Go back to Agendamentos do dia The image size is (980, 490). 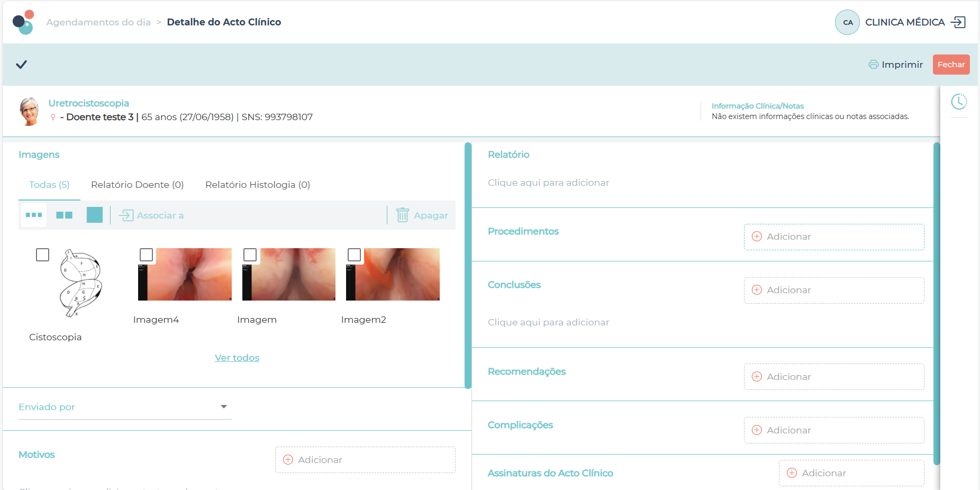[98, 22]
